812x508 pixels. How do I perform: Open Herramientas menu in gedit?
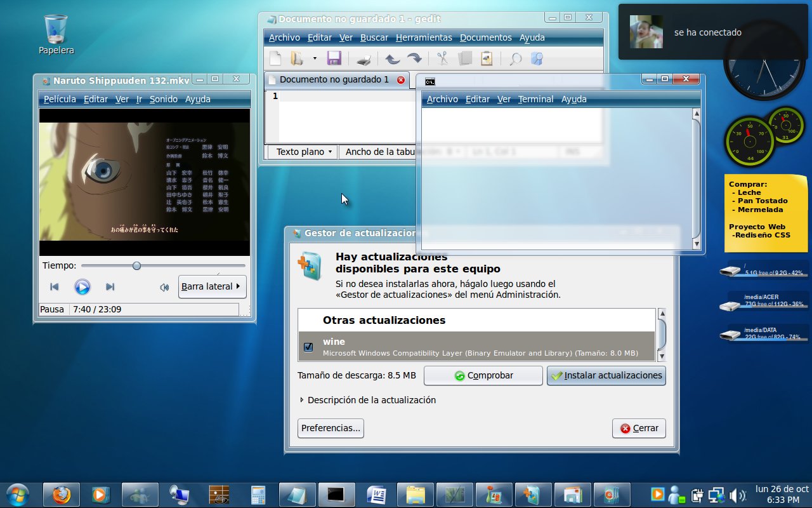[424, 37]
